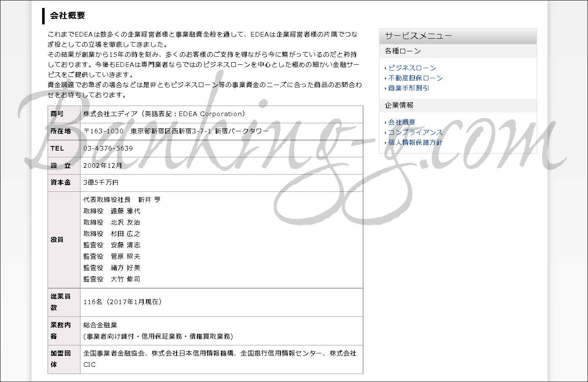Open the コンプライアンス link
Screen dimensions: 588x382
pyautogui.click(x=415, y=132)
